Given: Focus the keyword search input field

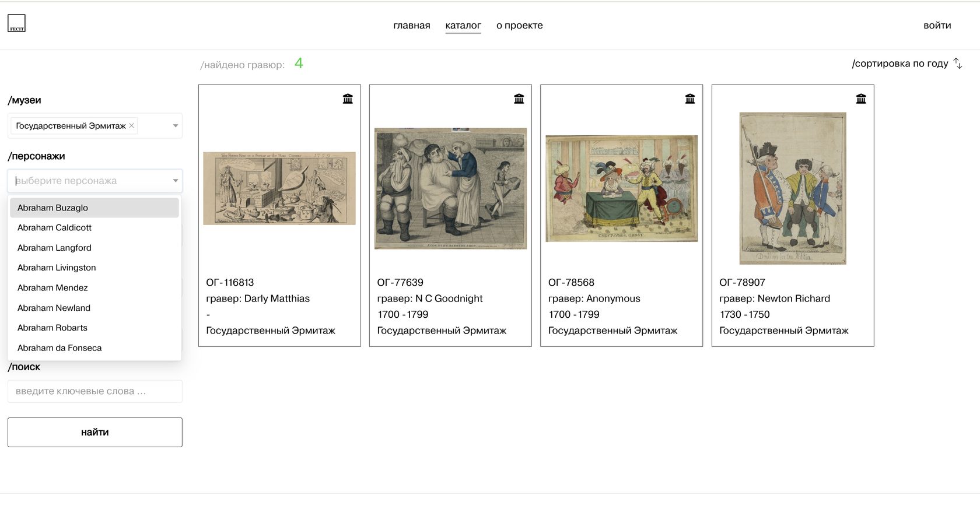Looking at the screenshot, I should [95, 391].
